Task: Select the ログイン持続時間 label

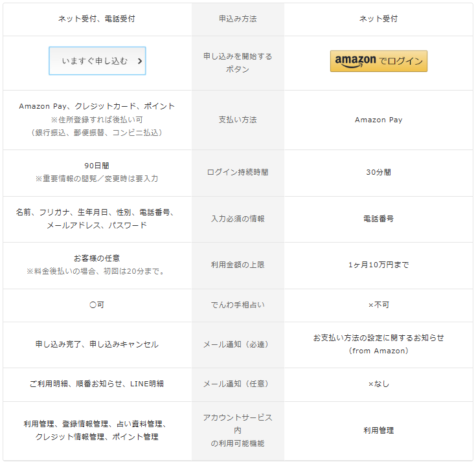Action: click(x=238, y=172)
